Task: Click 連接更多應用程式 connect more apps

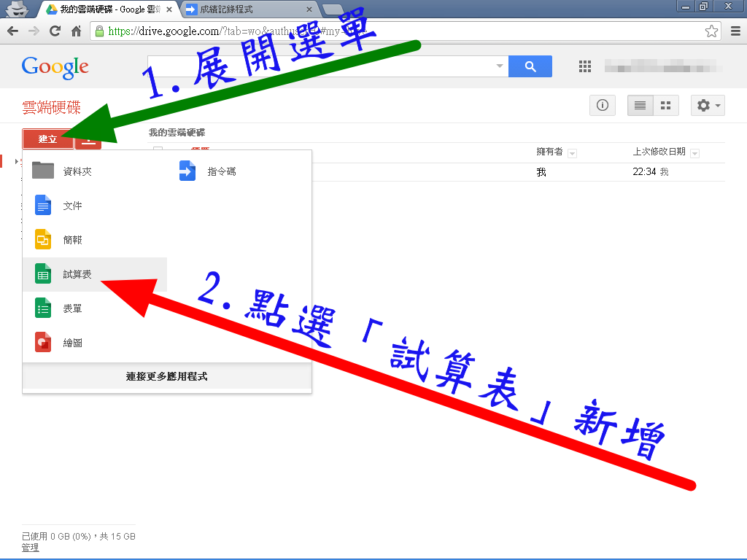Action: coord(167,376)
